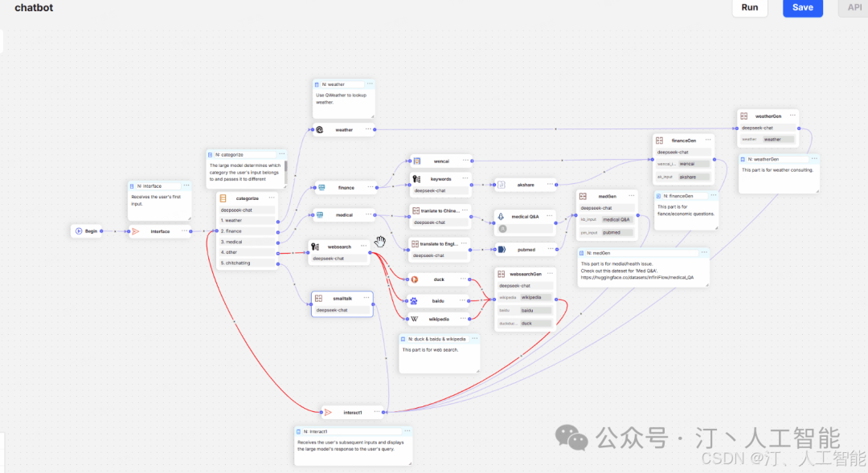Click the akshare node icon

pos(501,185)
